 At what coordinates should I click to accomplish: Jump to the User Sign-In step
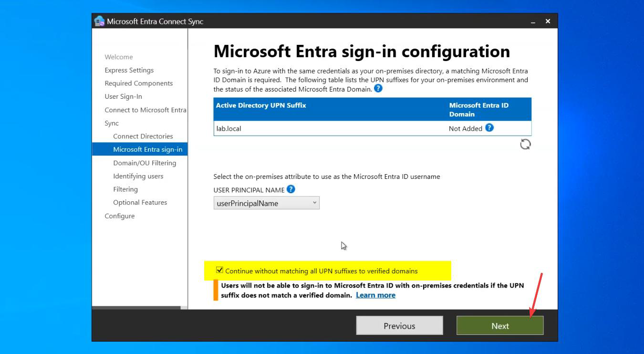[124, 96]
